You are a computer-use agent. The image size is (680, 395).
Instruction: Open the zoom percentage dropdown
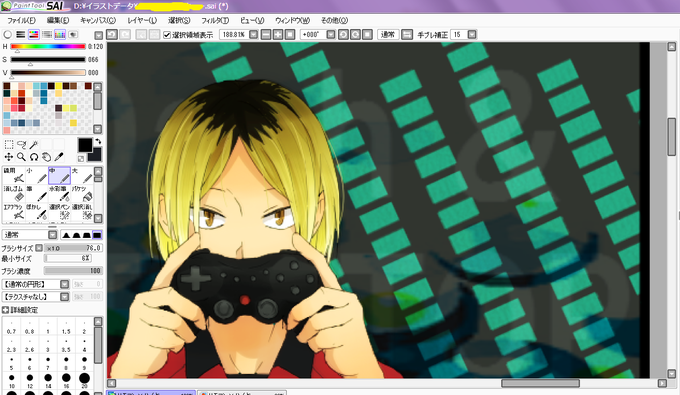(x=253, y=34)
